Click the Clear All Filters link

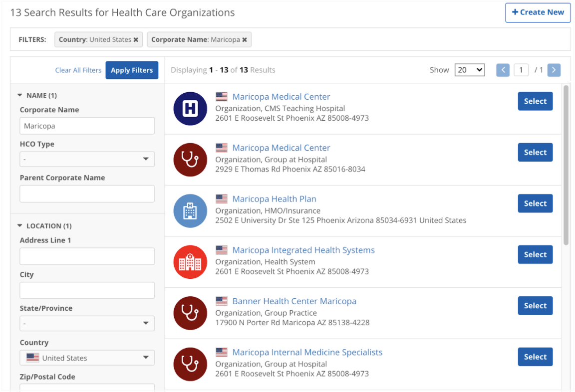pyautogui.click(x=78, y=70)
